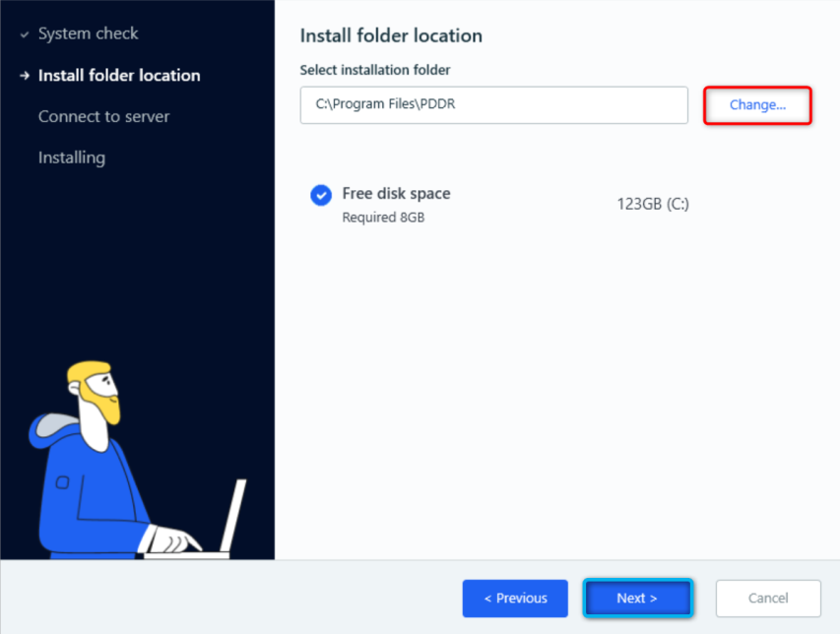Go to the Next > step
The image size is (840, 634).
click(637, 599)
